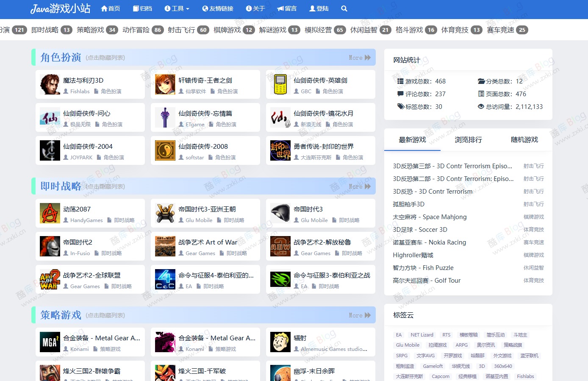Viewport: 588px width, 381px height.
Task: Open 轩辕传奇-王者之剑 game icon
Action: 165,84
